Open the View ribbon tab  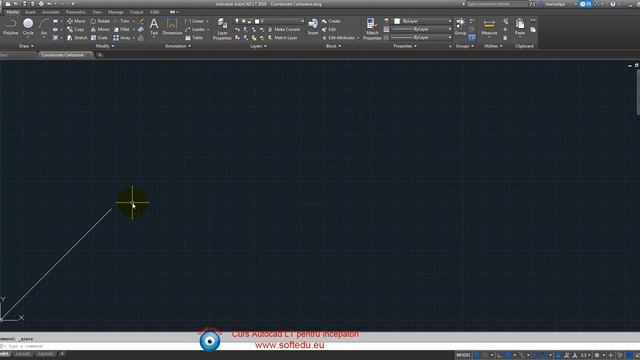pos(97,12)
